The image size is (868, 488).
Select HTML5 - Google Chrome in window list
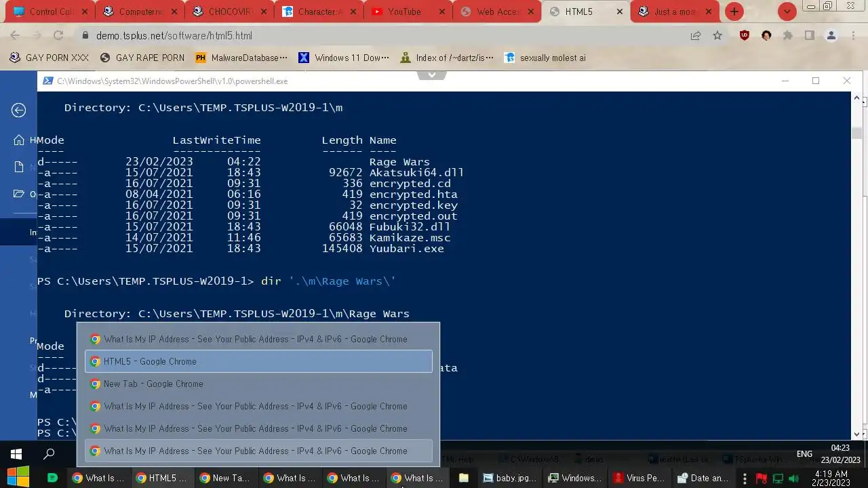(258, 361)
